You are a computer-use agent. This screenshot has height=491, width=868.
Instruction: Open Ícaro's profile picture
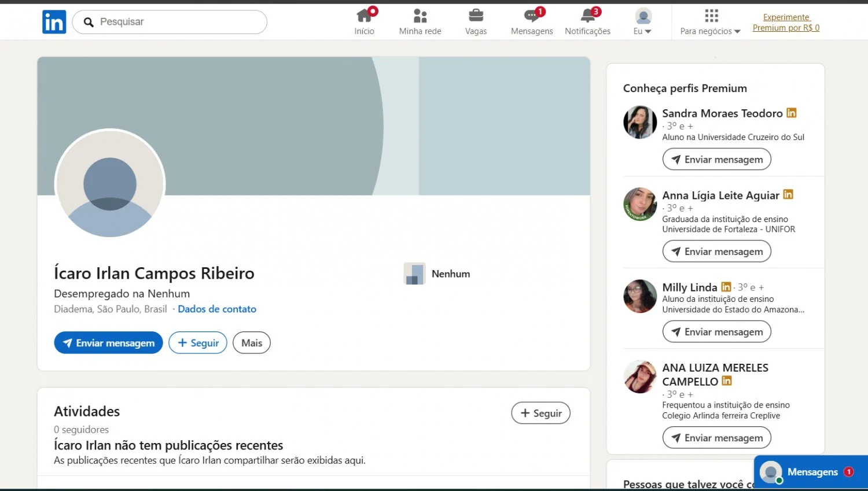110,184
